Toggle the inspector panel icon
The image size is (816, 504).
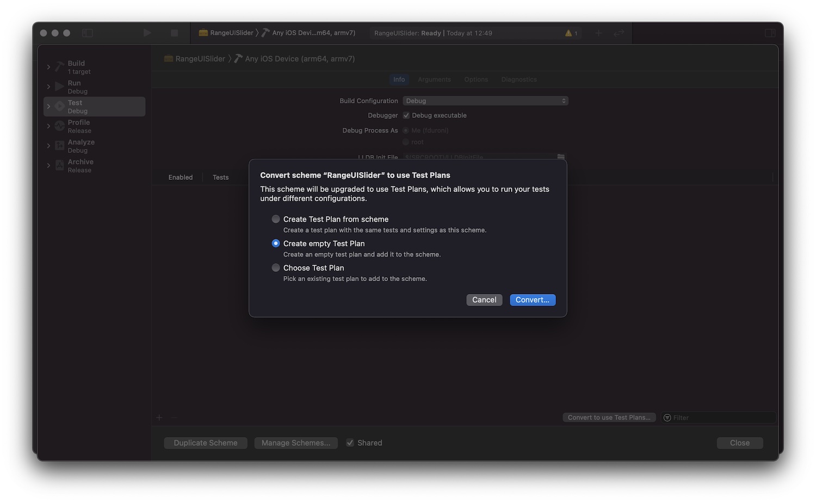point(770,33)
